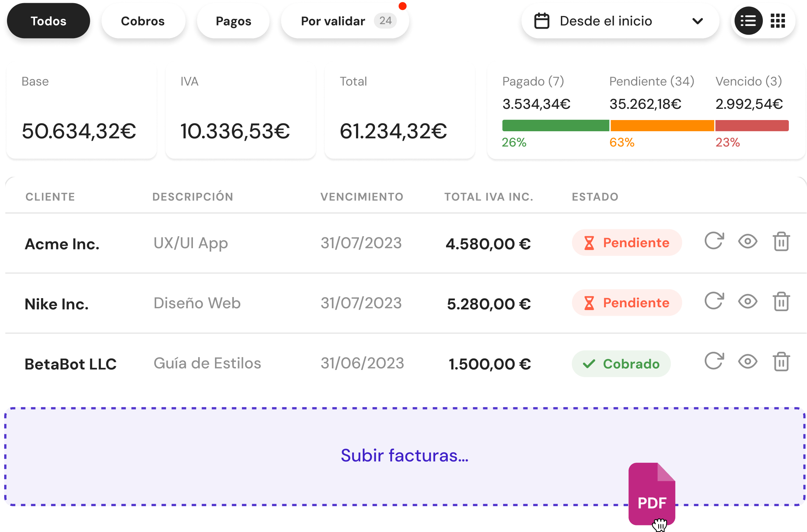Click the red Vencido progress segment
The height and width of the screenshot is (532, 807).
coord(752,126)
